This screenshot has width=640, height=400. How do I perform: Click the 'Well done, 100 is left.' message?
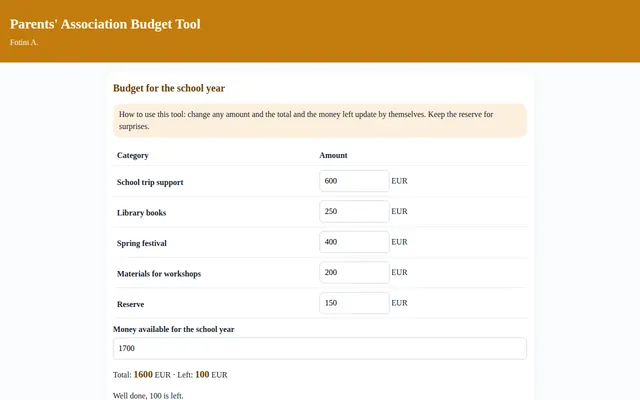tap(148, 396)
